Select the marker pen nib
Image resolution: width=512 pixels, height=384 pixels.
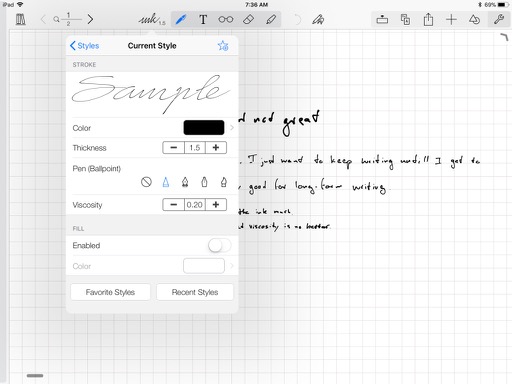point(204,182)
